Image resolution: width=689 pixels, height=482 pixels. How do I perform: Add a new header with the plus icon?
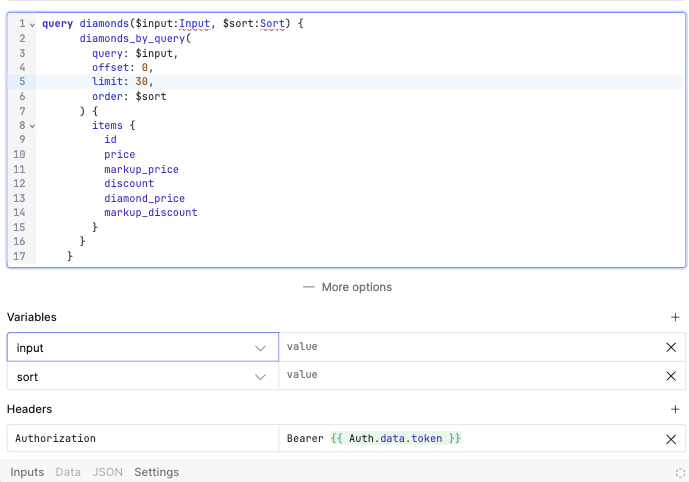(x=675, y=409)
